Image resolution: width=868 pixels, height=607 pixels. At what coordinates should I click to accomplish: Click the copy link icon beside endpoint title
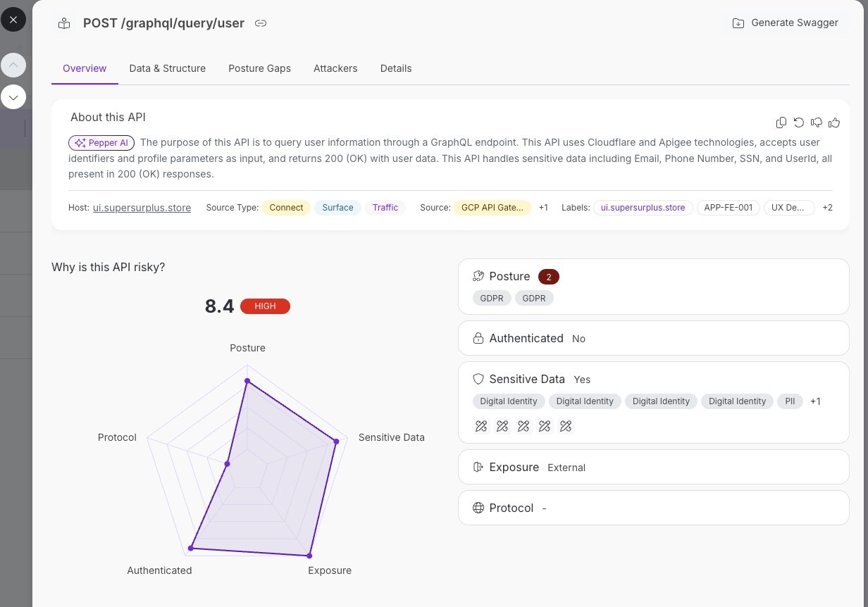pos(261,23)
